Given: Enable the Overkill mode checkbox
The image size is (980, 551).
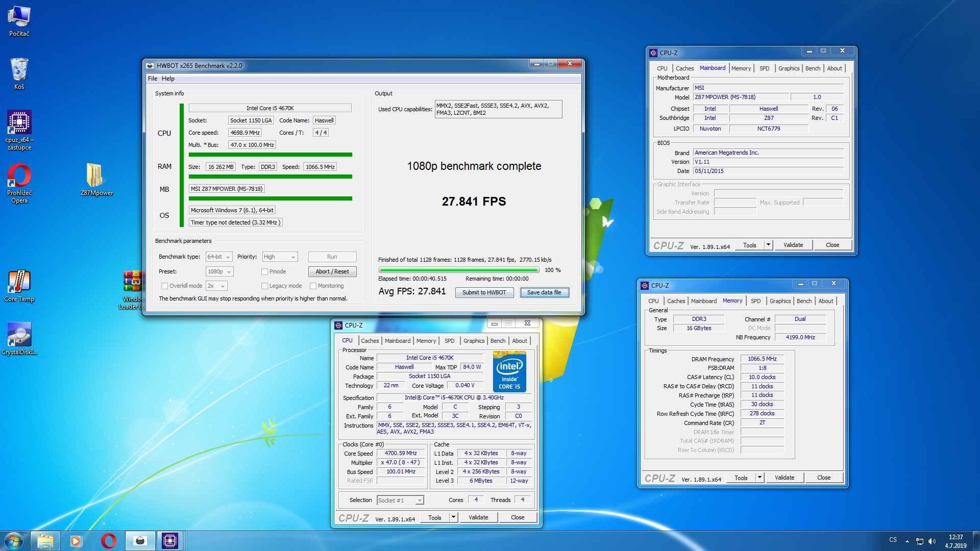Looking at the screenshot, I should coord(164,286).
